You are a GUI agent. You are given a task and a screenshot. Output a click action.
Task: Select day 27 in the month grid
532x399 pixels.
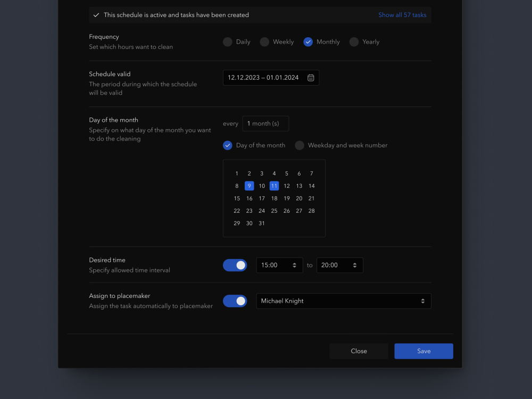[299, 211]
